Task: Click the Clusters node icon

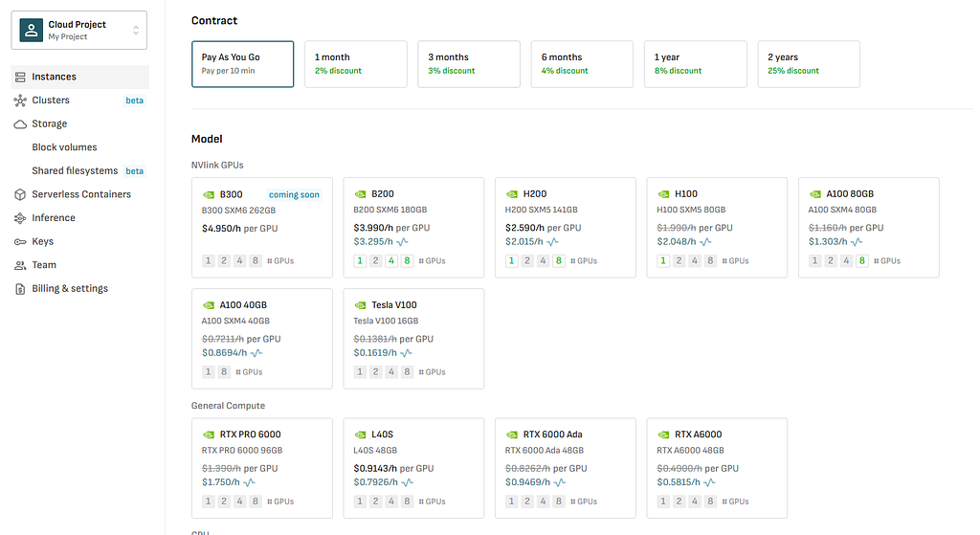Action: tap(20, 100)
